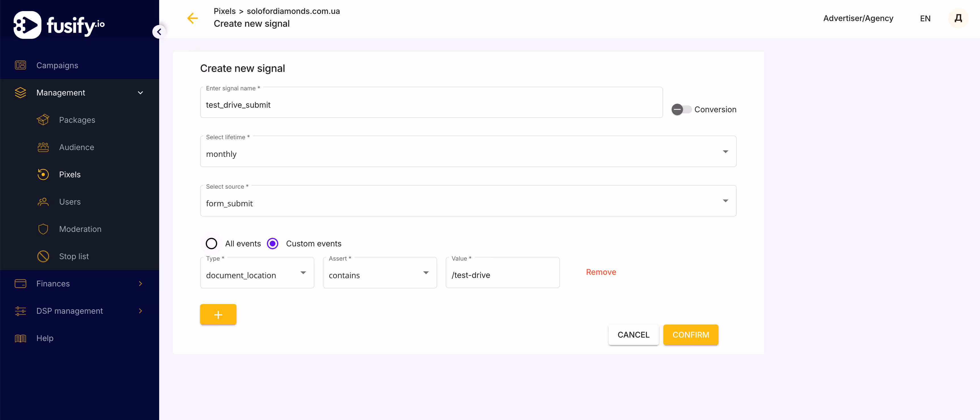The height and width of the screenshot is (420, 980).
Task: Select the All events radio button
Action: pos(211,244)
